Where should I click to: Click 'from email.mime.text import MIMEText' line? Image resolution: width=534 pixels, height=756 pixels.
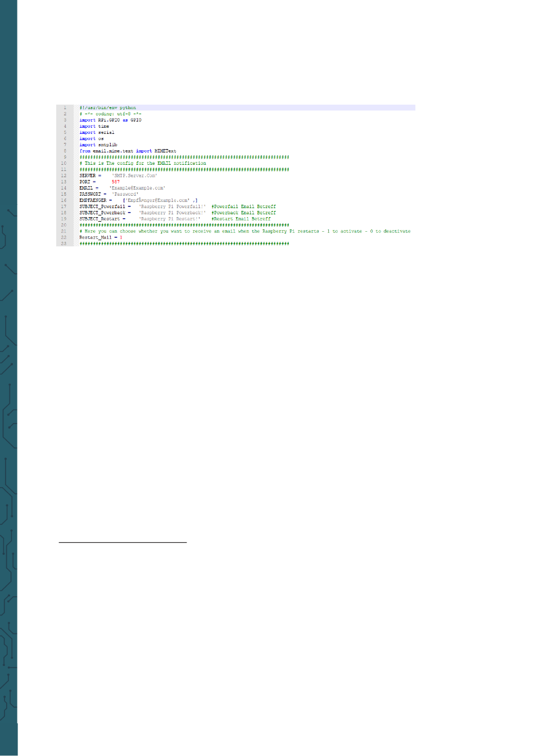click(x=128, y=151)
